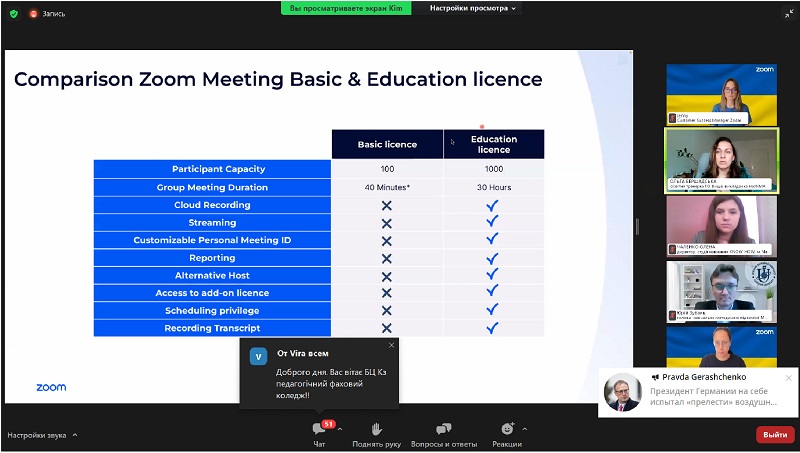Grab the video panel divider handle
800x453 pixels.
pyautogui.click(x=637, y=226)
